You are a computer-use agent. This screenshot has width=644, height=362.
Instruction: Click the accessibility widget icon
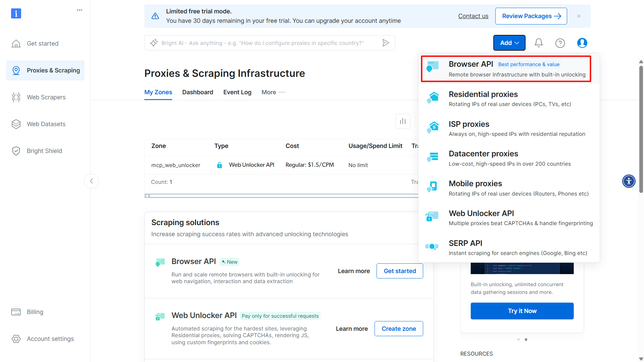point(629,181)
